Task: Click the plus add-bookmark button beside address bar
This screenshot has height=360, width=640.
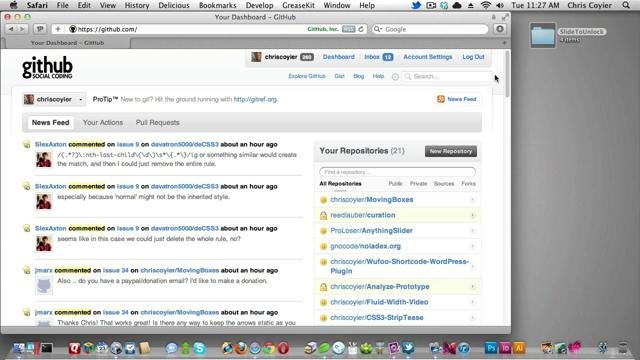Action: point(58,29)
